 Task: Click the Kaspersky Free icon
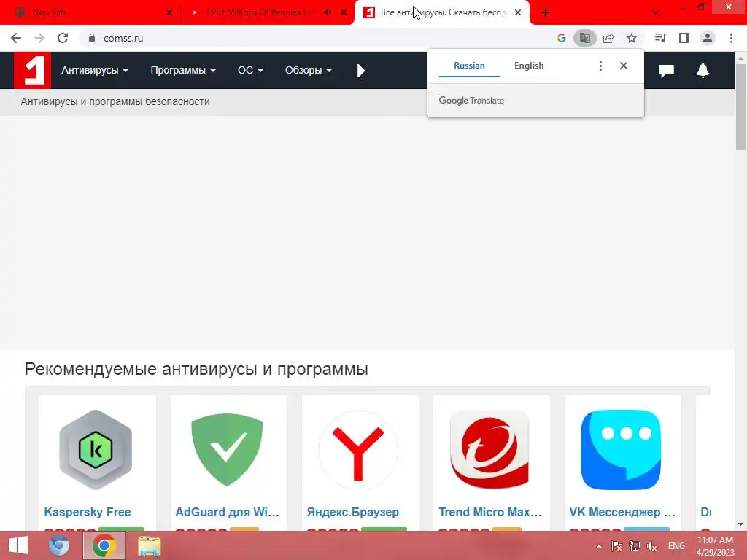point(96,449)
